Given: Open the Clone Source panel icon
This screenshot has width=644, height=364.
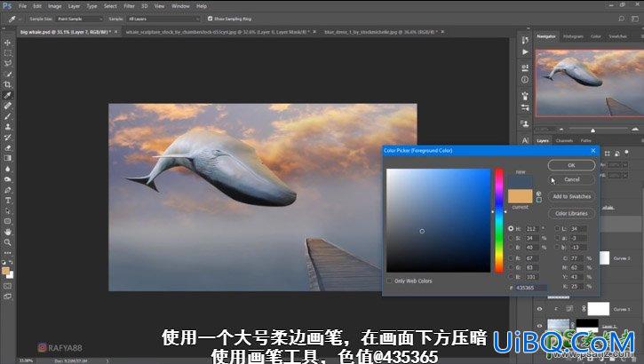Looking at the screenshot, I should (525, 123).
